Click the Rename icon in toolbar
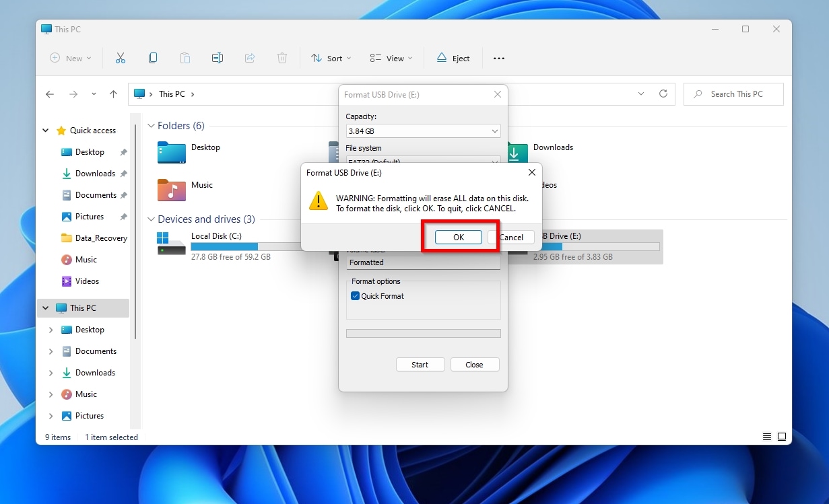The image size is (829, 504). coord(218,59)
